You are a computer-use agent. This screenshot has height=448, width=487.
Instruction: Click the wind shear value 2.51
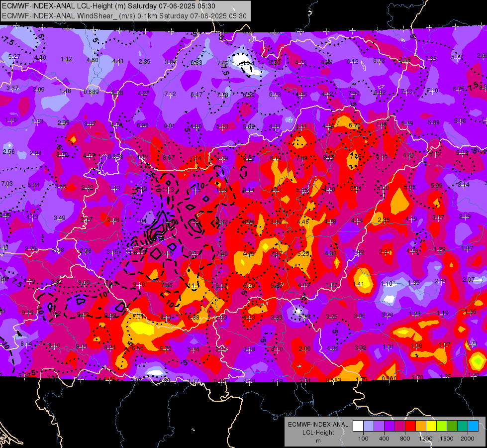tap(441, 281)
